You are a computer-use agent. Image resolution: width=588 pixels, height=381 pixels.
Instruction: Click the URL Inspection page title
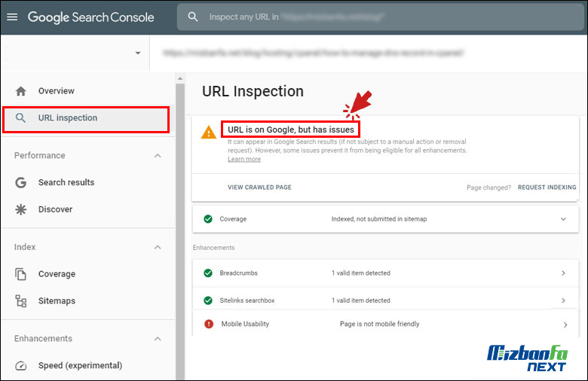(253, 91)
